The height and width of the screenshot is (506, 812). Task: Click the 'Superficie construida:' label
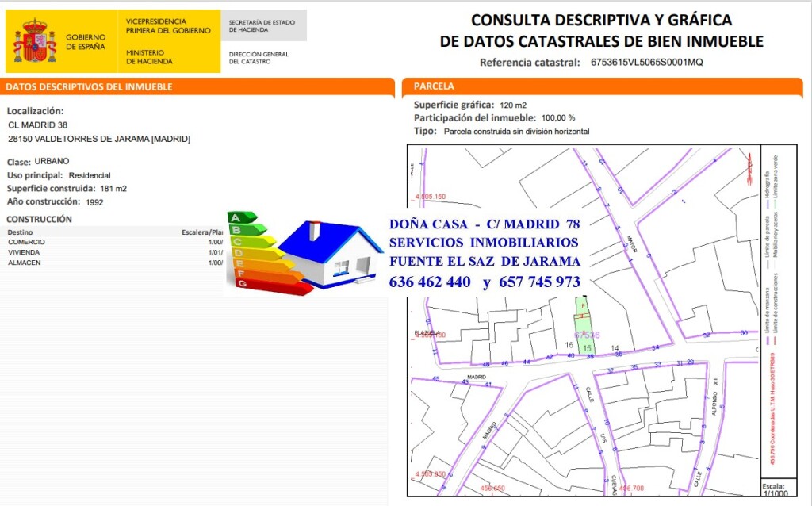[52, 189]
